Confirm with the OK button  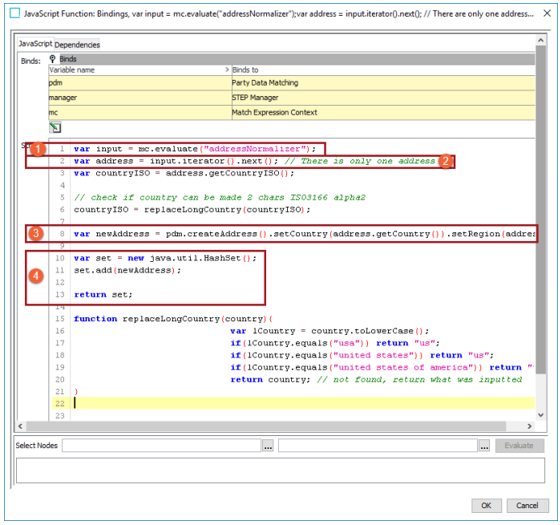tap(486, 506)
